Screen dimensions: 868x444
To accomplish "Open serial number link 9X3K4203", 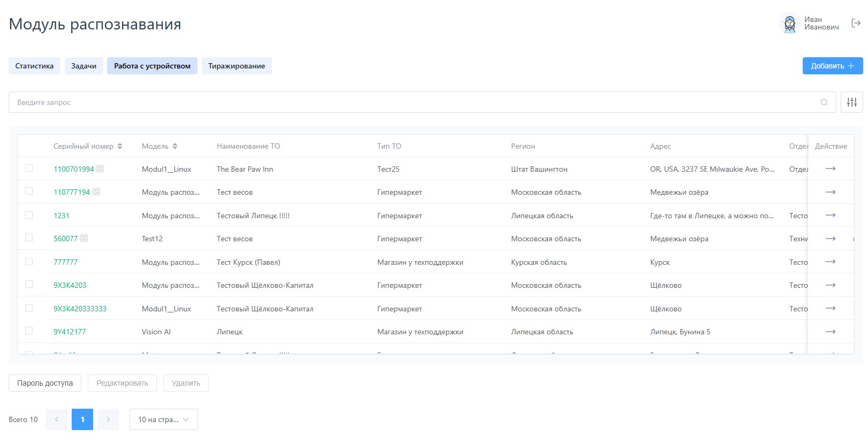I will [70, 285].
